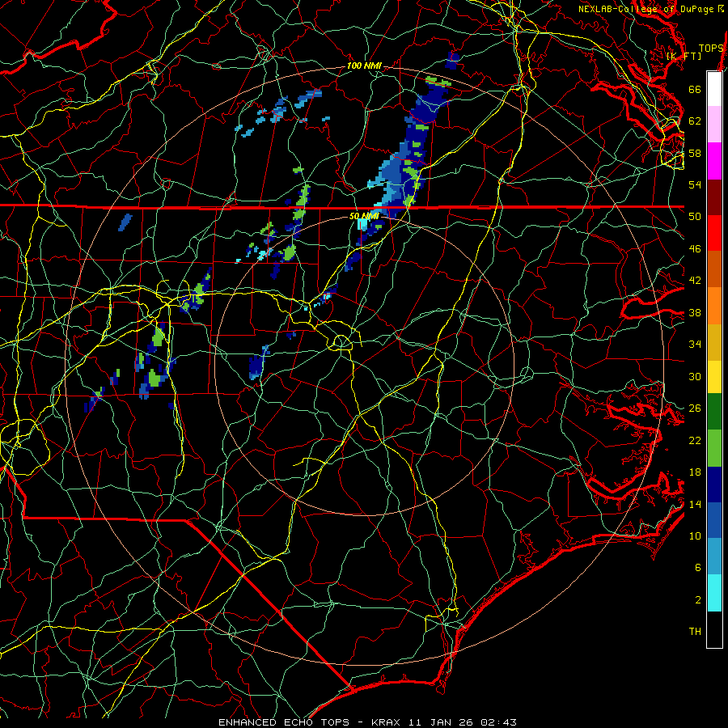Click the "66" legend value
728x728 pixels.
pos(695,90)
